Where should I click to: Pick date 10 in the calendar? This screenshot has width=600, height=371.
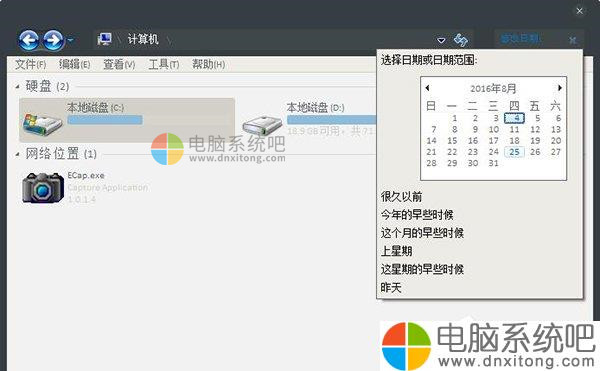pyautogui.click(x=494, y=130)
